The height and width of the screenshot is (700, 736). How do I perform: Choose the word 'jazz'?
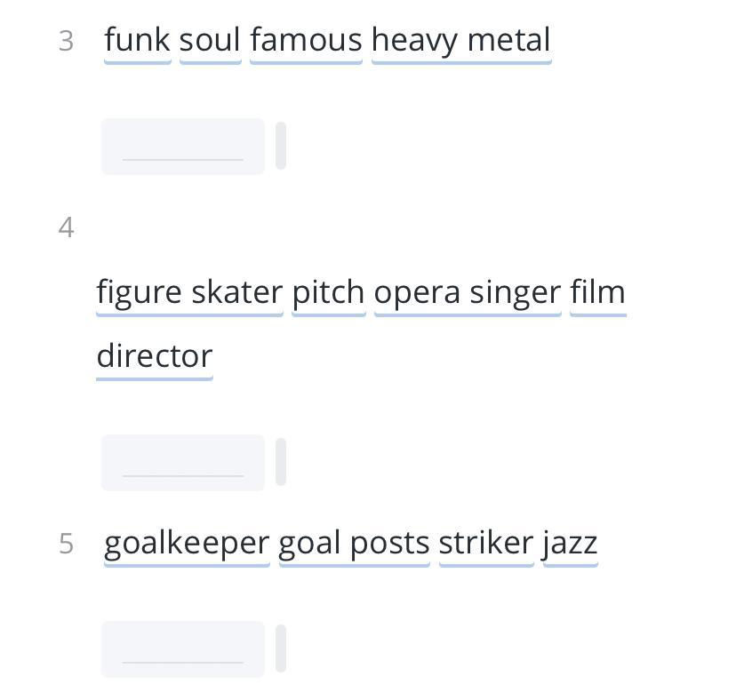(x=570, y=544)
